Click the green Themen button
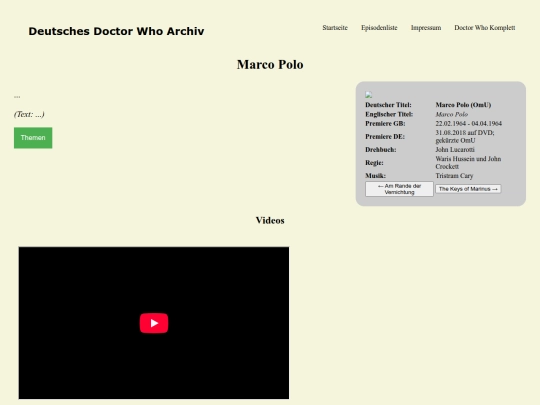The height and width of the screenshot is (405, 540). [x=33, y=138]
